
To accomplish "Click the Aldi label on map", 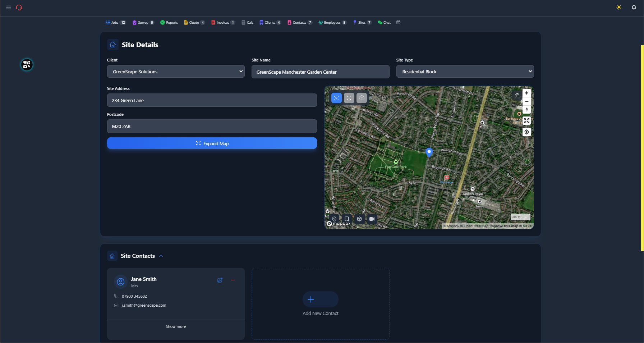I will (482, 127).
